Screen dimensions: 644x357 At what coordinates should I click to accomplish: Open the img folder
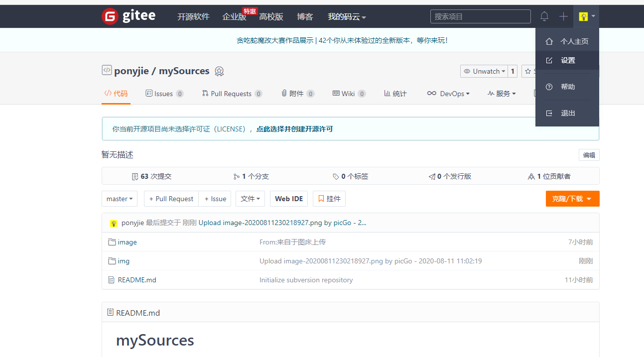(x=124, y=261)
